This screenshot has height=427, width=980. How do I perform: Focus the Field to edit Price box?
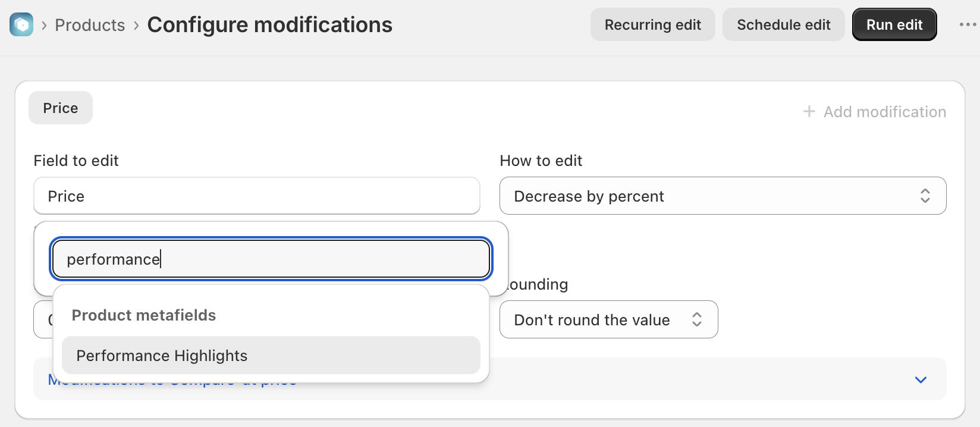(257, 196)
